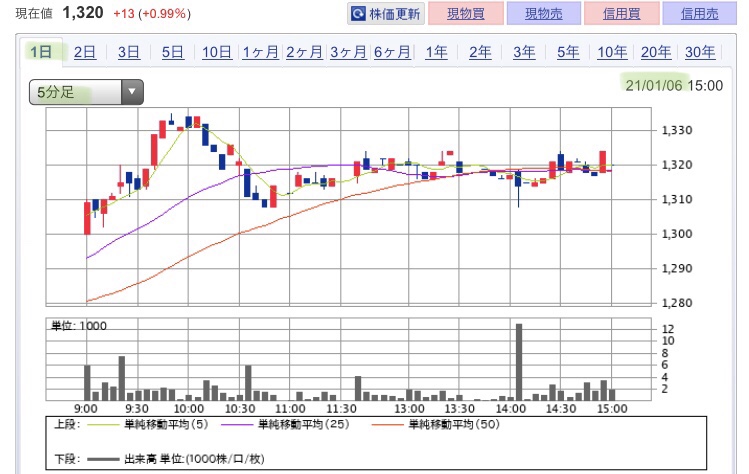The height and width of the screenshot is (474, 749).
Task: Switch to the 3日 period tab
Action: (129, 52)
